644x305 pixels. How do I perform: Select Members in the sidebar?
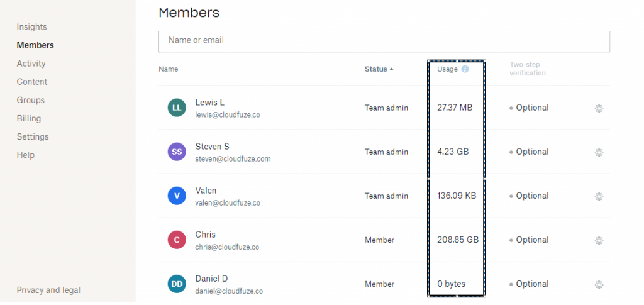pyautogui.click(x=35, y=45)
